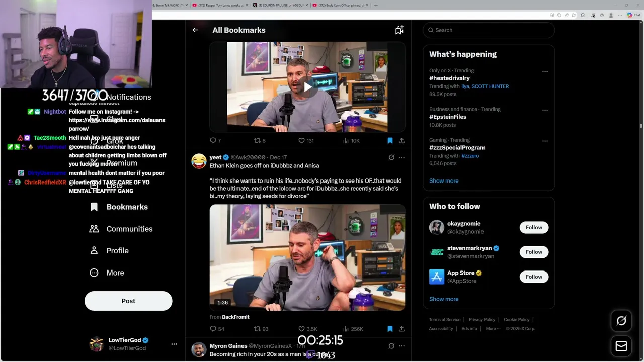Screen dimensions: 644x362
Task: Open the #heatedrivalry Ilya, SCOTT HUNTER link
Action: click(485, 86)
